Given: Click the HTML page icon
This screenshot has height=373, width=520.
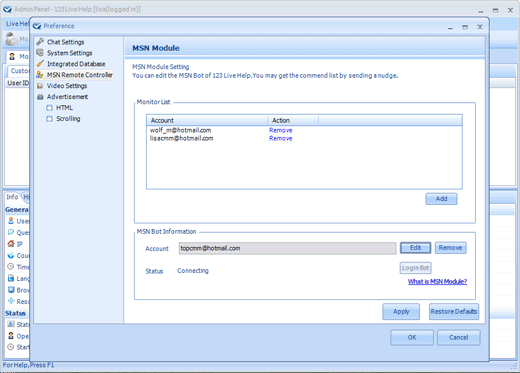Looking at the screenshot, I should [x=50, y=108].
